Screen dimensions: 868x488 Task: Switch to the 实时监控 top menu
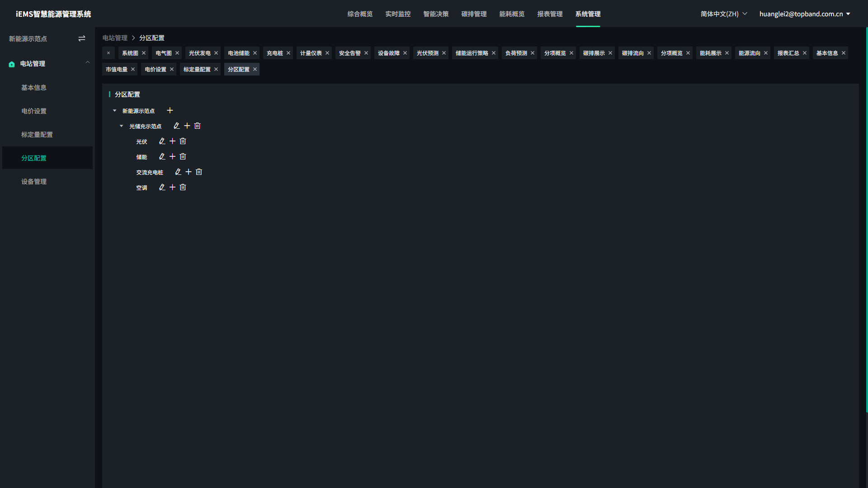(398, 14)
